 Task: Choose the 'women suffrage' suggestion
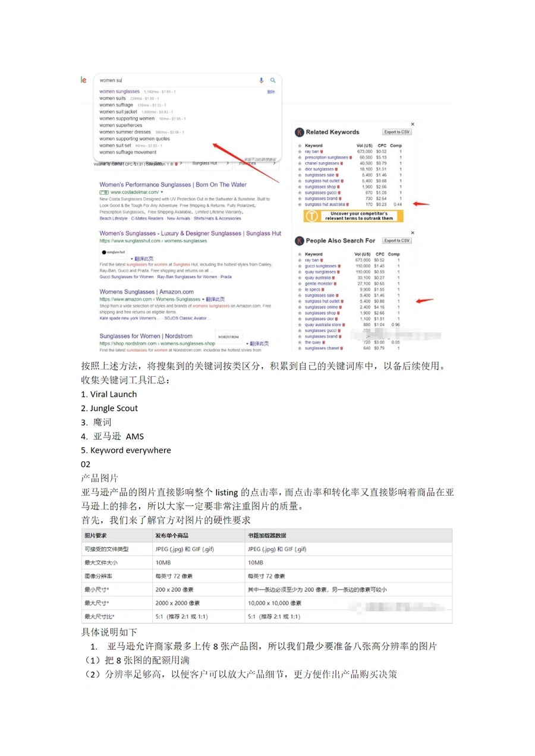click(116, 105)
